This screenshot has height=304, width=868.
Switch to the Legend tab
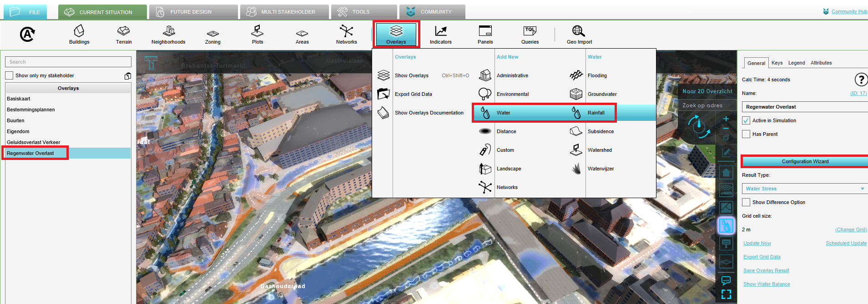click(x=796, y=63)
